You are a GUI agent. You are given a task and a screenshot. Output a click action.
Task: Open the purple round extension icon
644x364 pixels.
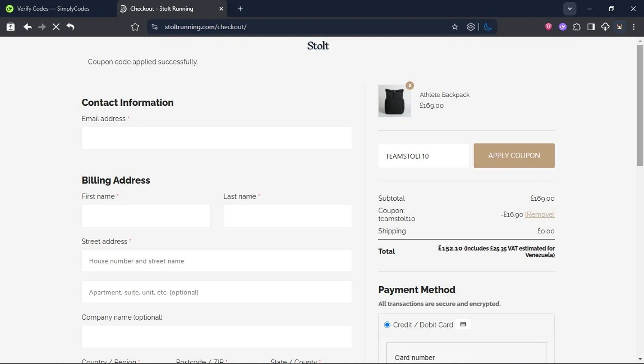(562, 27)
